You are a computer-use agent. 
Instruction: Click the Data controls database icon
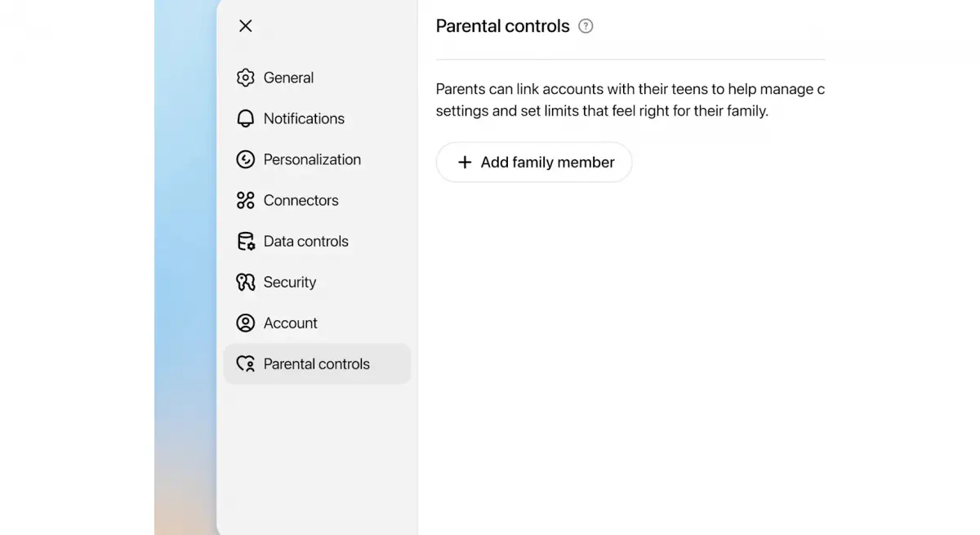tap(246, 241)
